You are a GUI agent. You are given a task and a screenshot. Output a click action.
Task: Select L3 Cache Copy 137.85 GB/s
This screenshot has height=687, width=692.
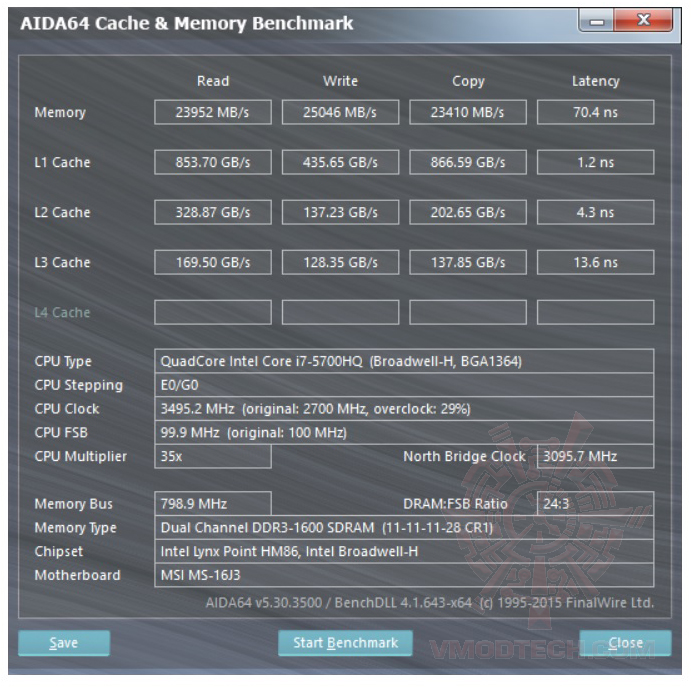pos(468,263)
